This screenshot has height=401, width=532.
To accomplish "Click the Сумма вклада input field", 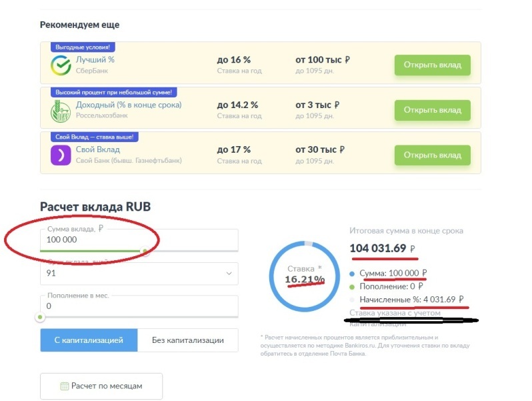I will (x=139, y=240).
